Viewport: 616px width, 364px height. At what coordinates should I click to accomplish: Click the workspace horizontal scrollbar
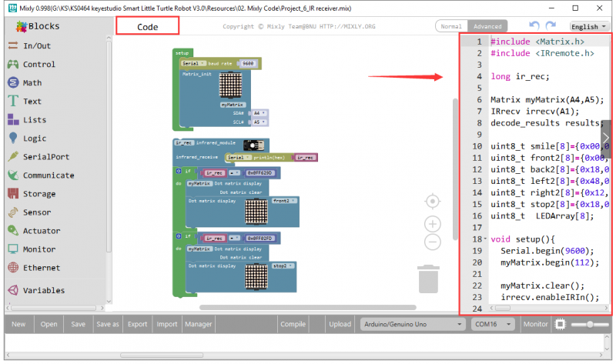(x=307, y=307)
